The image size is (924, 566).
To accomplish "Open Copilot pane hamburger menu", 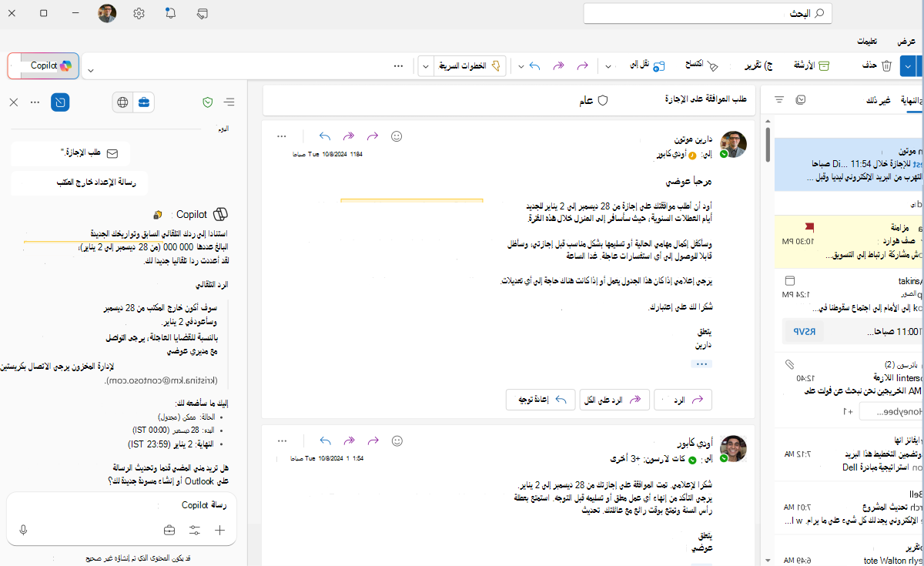I will [229, 102].
